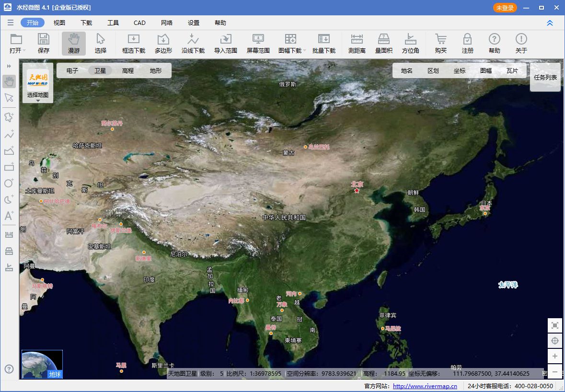Click the 未登录 login button
Screen dimensions: 565x392
505,8
